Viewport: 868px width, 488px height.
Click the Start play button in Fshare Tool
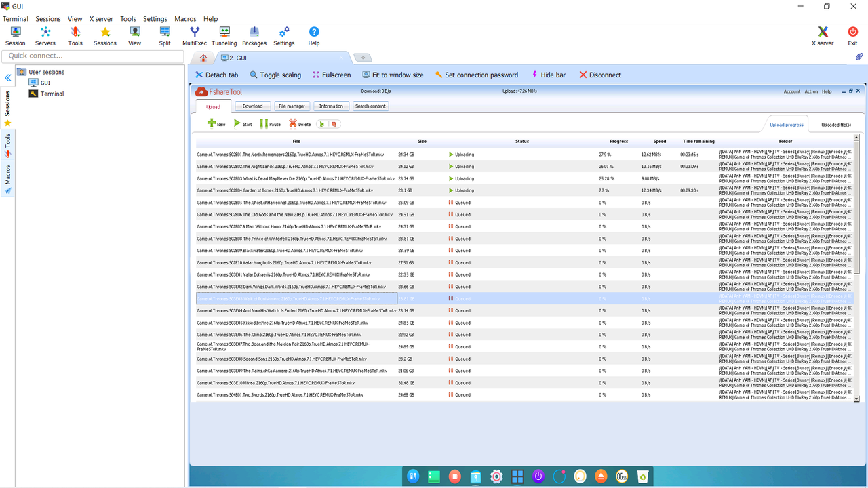coord(243,123)
